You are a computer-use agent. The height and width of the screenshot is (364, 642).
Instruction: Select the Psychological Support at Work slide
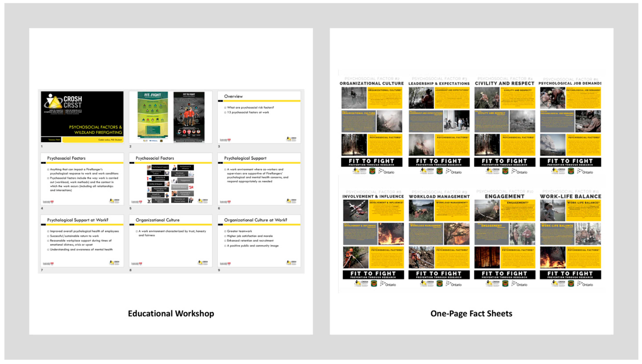[82, 241]
